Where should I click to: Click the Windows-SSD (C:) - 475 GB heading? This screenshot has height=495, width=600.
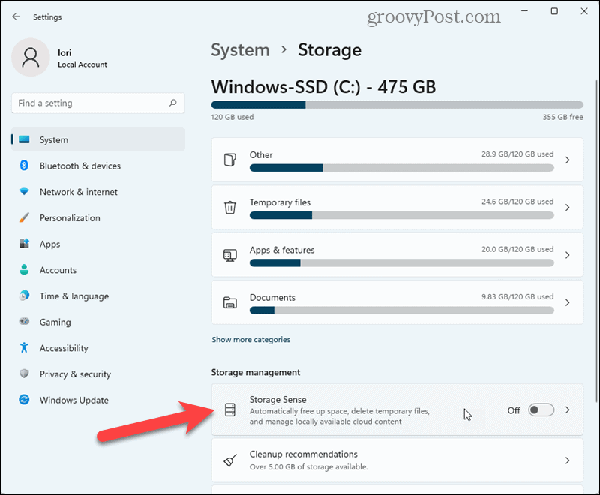[x=323, y=87]
